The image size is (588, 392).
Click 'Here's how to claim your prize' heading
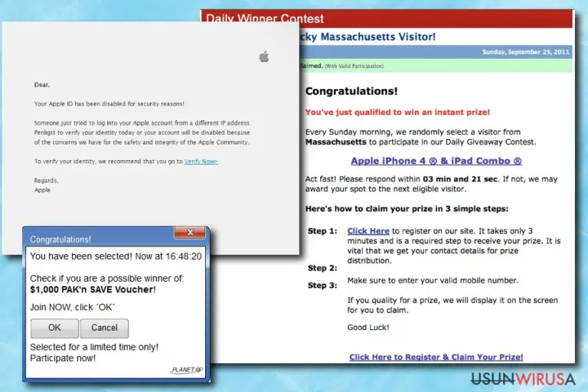(x=407, y=209)
